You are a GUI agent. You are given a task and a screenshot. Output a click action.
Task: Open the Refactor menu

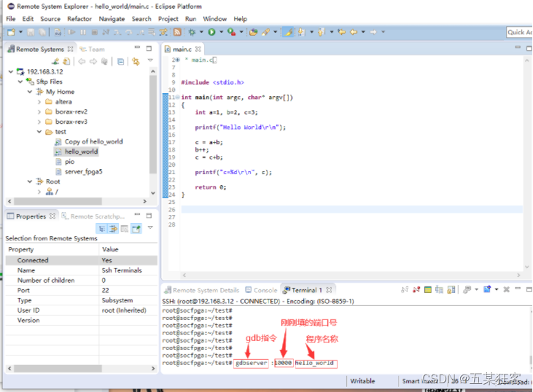click(x=79, y=19)
